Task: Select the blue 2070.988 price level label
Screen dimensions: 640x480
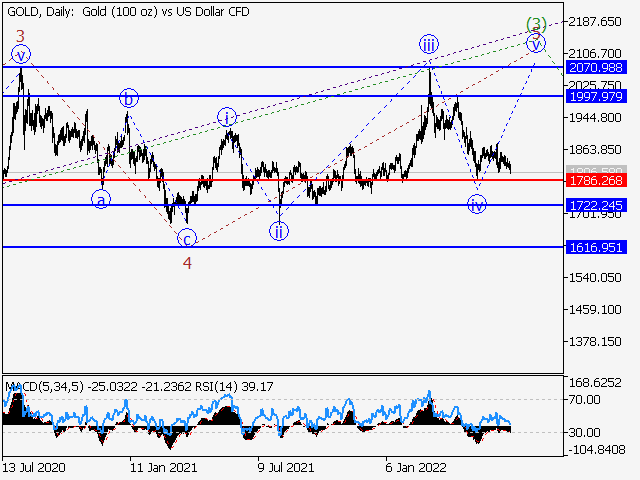Action: coord(596,67)
